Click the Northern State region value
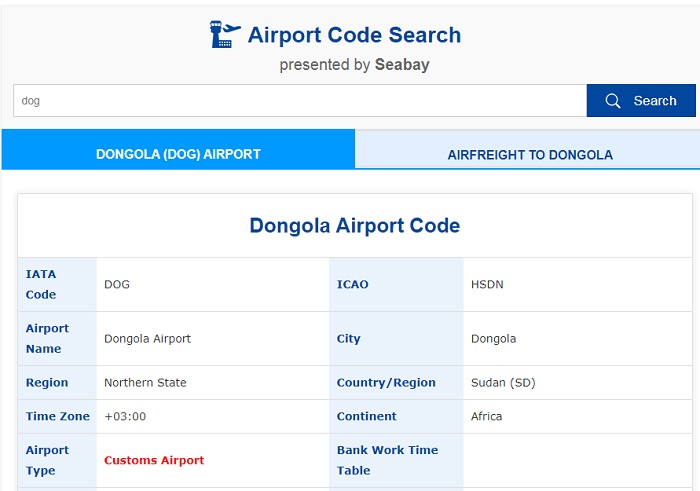The width and height of the screenshot is (700, 491). click(145, 383)
